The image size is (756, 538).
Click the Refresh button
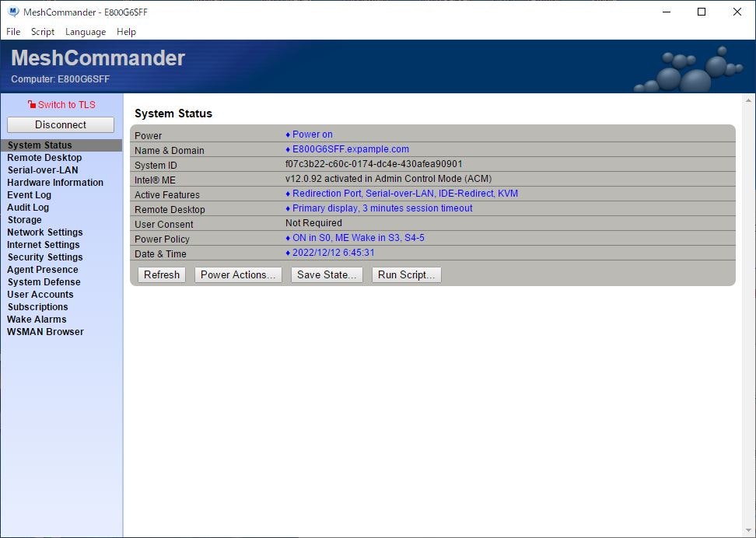[162, 274]
